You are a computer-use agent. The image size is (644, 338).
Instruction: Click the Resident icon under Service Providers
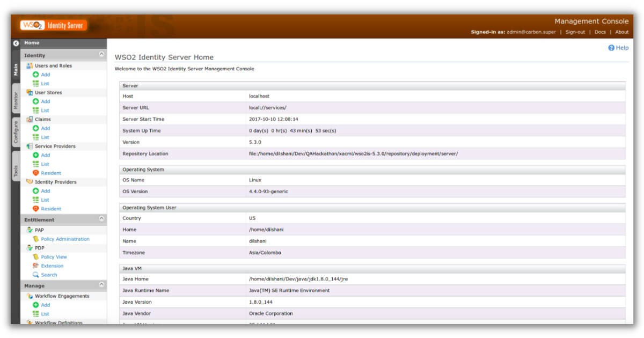click(x=36, y=173)
